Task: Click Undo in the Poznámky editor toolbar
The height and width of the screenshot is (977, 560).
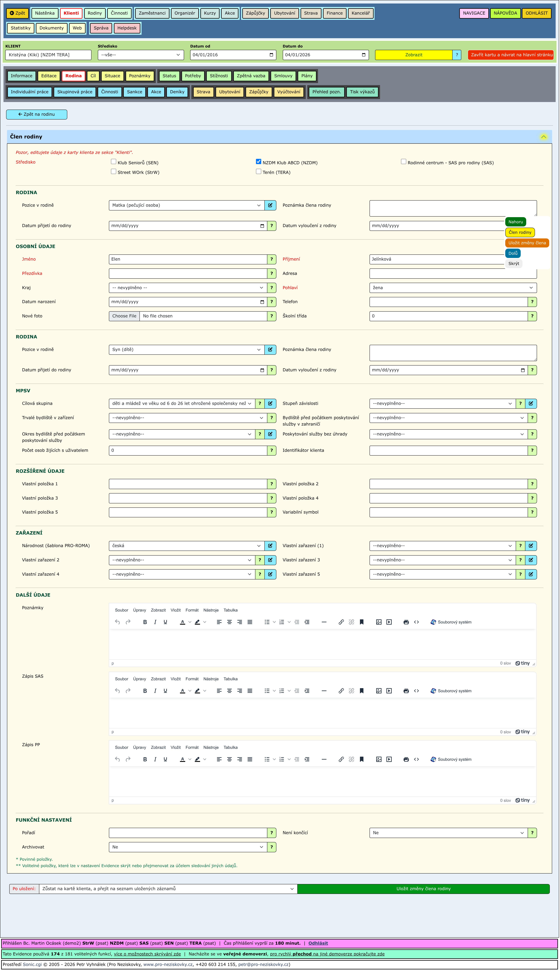Action: 117,622
